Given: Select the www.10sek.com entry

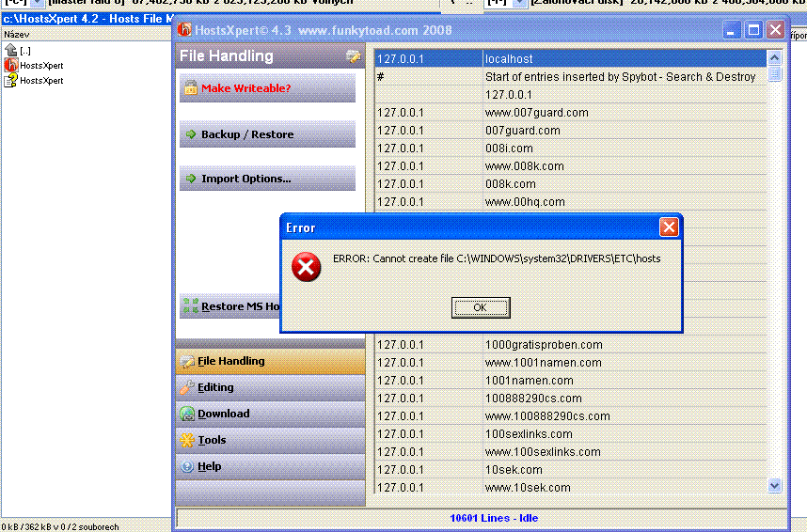Looking at the screenshot, I should tap(570, 487).
